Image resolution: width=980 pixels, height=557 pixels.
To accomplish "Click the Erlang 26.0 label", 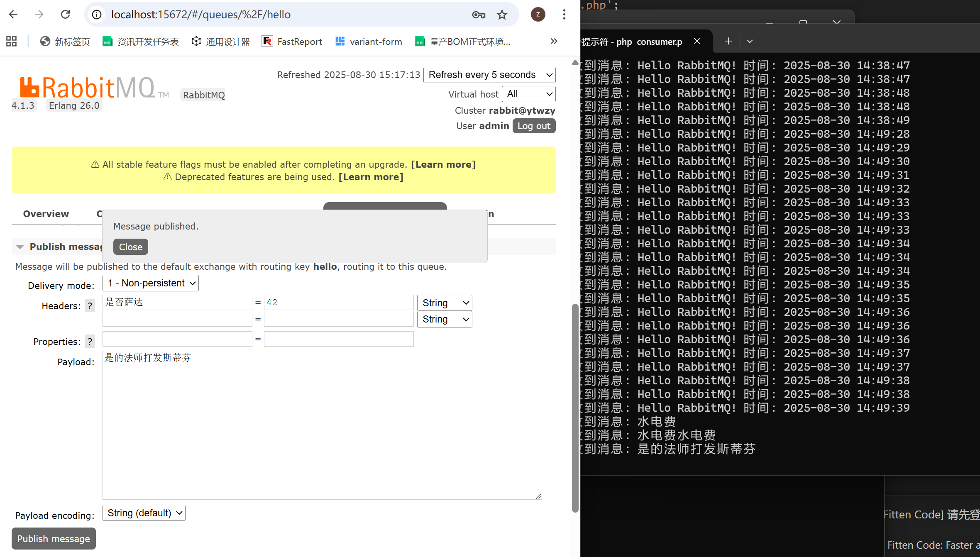I will coord(74,105).
